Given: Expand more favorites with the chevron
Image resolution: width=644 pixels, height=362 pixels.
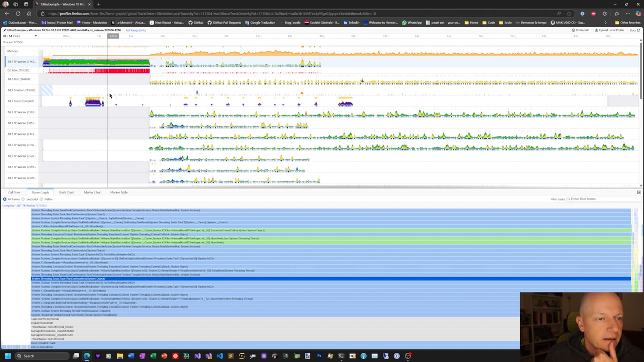Looking at the screenshot, I should click(x=606, y=23).
